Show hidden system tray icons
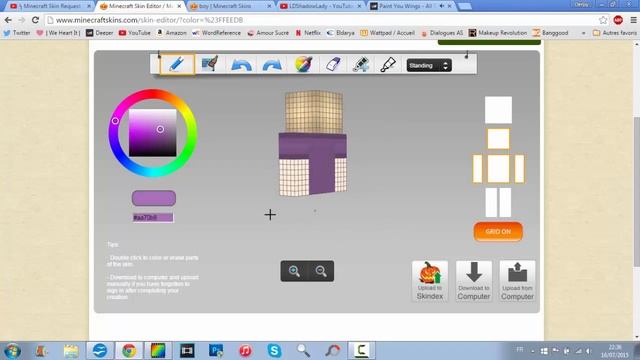Viewport: 640px width, 360px height. (533, 351)
